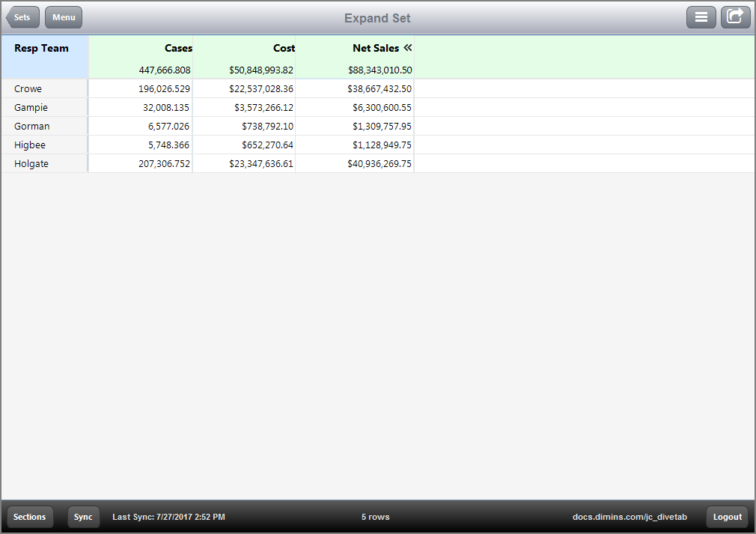Click the Share/Export icon top right
This screenshot has height=534, width=756.
735,16
